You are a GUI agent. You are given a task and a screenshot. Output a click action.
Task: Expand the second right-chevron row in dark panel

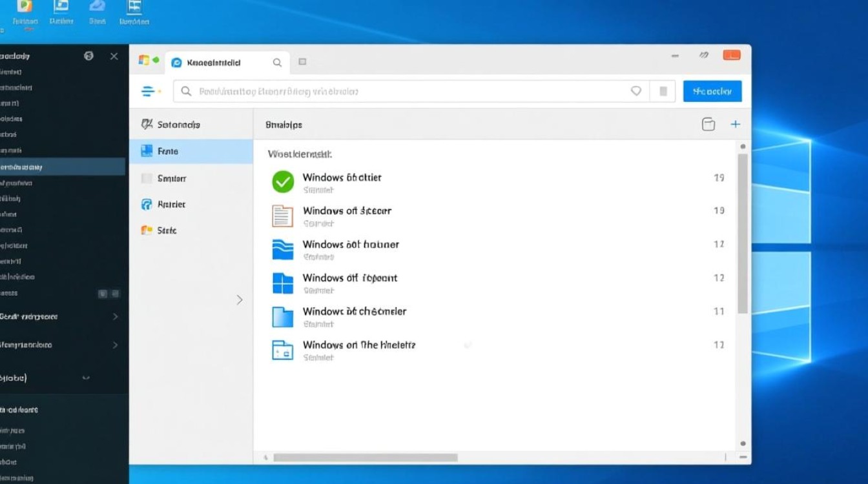pos(116,345)
